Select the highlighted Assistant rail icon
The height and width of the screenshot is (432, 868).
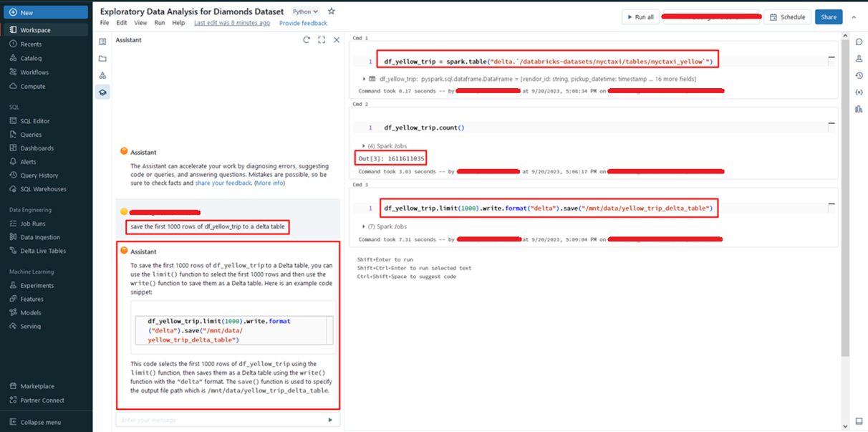(102, 92)
